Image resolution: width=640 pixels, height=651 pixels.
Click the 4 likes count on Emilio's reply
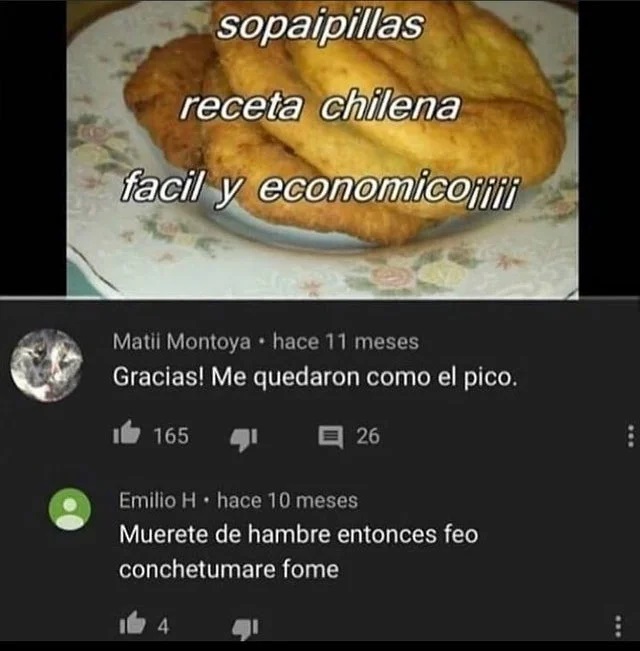(164, 626)
